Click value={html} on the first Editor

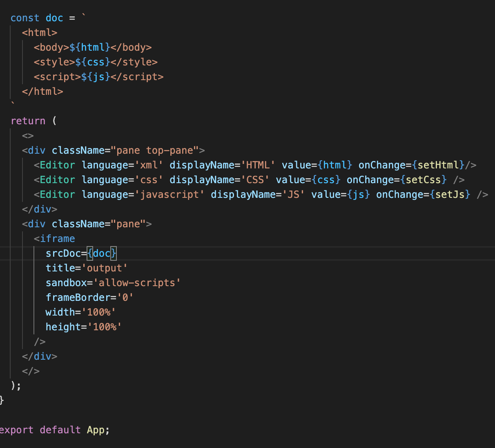pyautogui.click(x=317, y=165)
